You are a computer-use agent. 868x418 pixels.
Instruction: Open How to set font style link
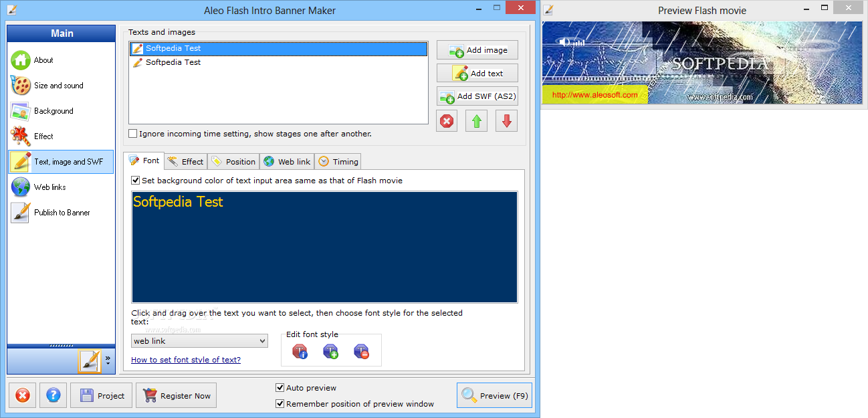186,360
